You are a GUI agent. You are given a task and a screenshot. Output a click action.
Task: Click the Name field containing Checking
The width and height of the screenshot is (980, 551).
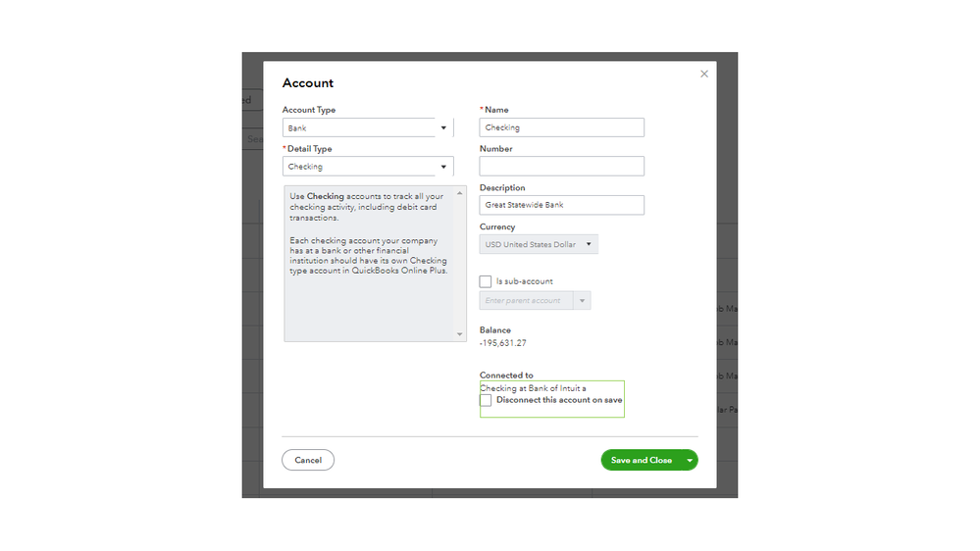(x=561, y=127)
